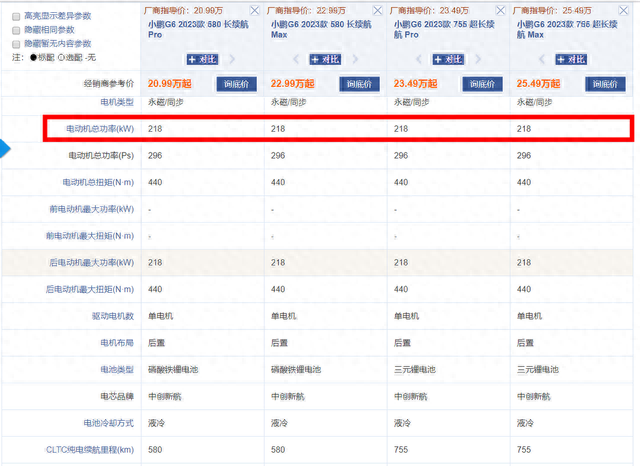Click the 经销商参考价 row label
Viewport: 640px width, 466px height.
(x=109, y=84)
